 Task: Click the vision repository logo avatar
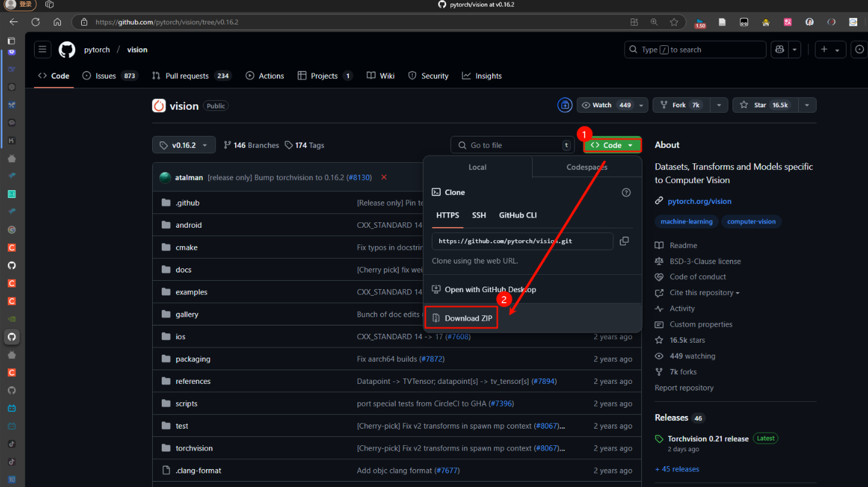159,106
